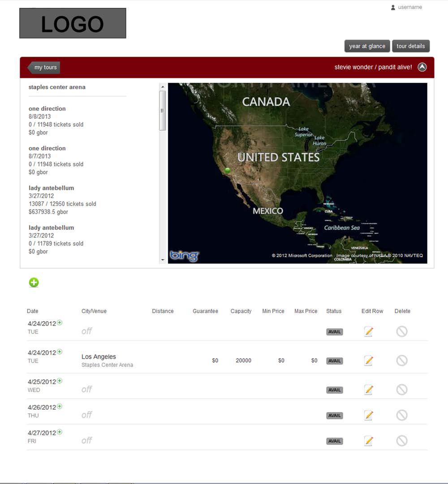Click the AVAIL status on Los Angeles row
The image size is (448, 484).
coord(334,361)
